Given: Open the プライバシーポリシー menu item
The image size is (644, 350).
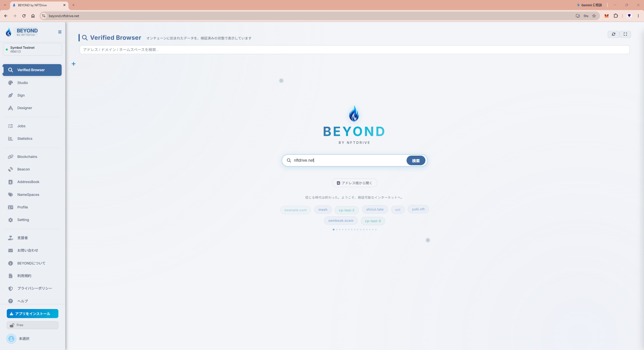Looking at the screenshot, I should tap(32, 288).
